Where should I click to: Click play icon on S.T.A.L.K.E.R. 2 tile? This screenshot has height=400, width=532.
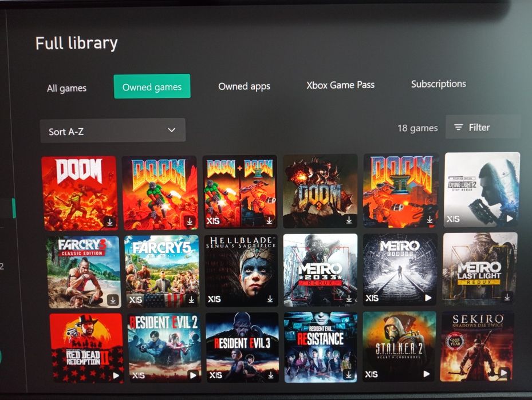pyautogui.click(x=427, y=374)
